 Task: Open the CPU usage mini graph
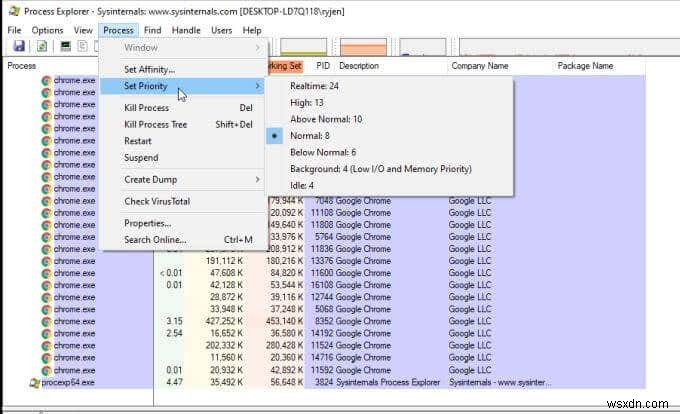pyautogui.click(x=303, y=47)
